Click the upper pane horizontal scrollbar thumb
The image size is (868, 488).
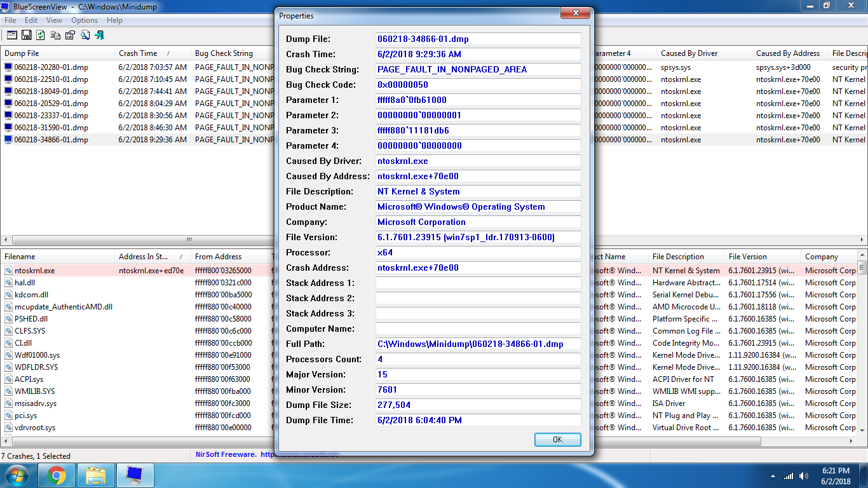click(x=189, y=240)
